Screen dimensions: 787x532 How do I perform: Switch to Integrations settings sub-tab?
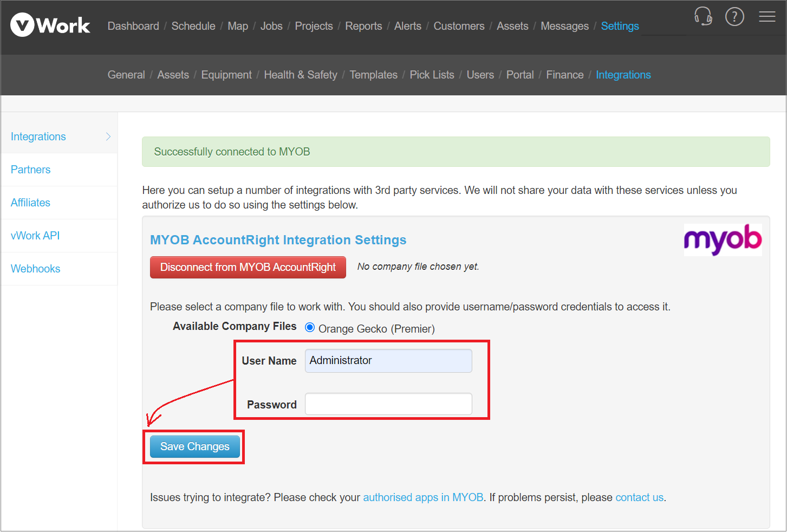[623, 75]
